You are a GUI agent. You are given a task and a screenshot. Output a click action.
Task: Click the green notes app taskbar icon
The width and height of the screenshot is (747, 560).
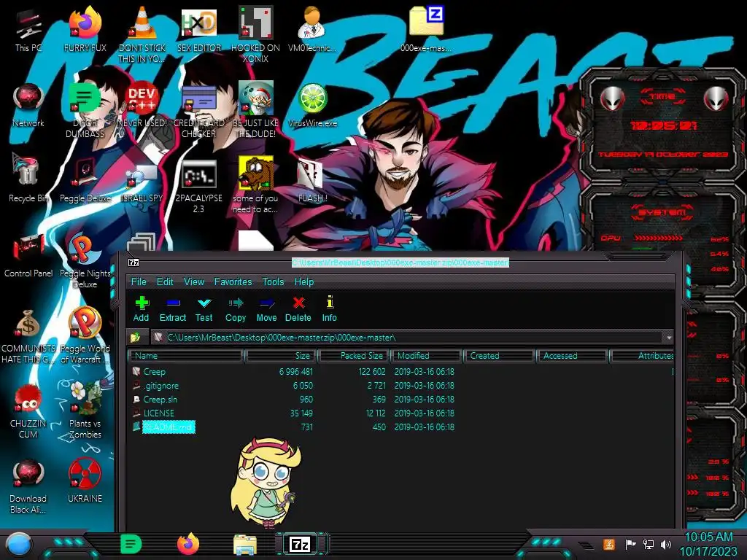131,544
